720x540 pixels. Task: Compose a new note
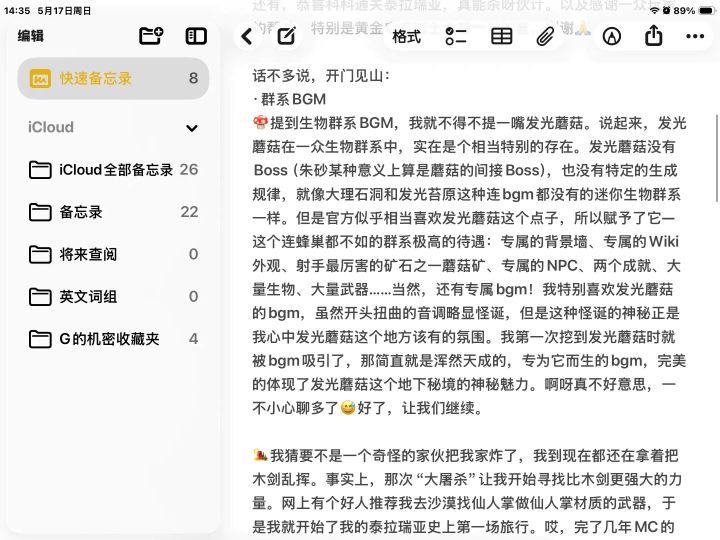(287, 36)
